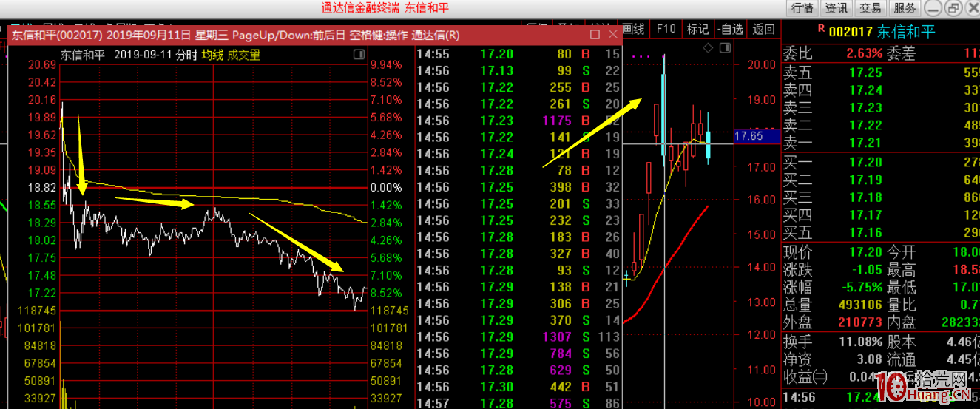Click the 买四 price 17.17
The width and height of the screenshot is (980, 409).
(x=865, y=215)
